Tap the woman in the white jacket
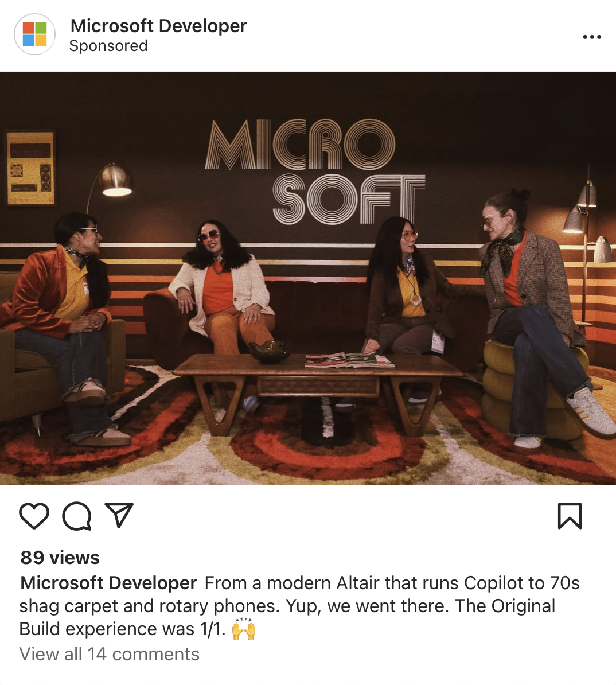 pyautogui.click(x=221, y=289)
